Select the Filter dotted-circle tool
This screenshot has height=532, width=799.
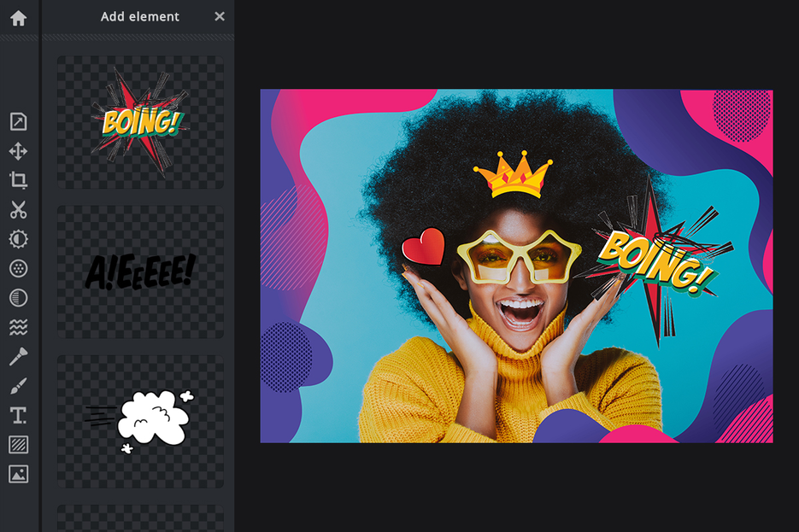pos(19,268)
